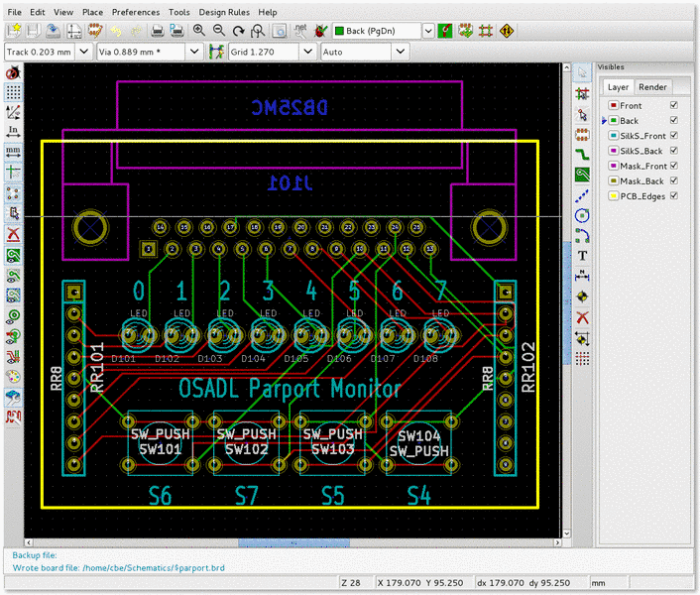700x595 pixels.
Task: Open the Back (PgDn) layer selector arrow
Action: (428, 31)
